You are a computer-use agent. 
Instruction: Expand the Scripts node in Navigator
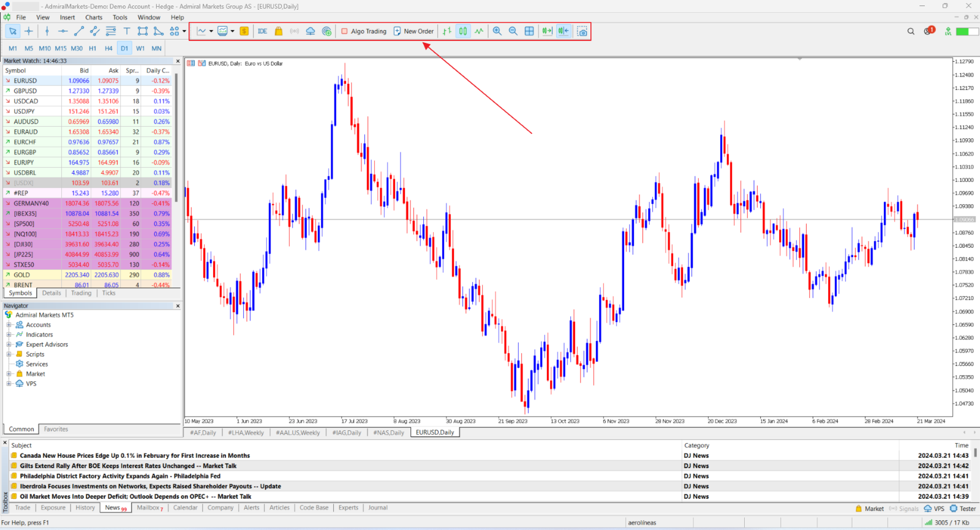[9, 354]
